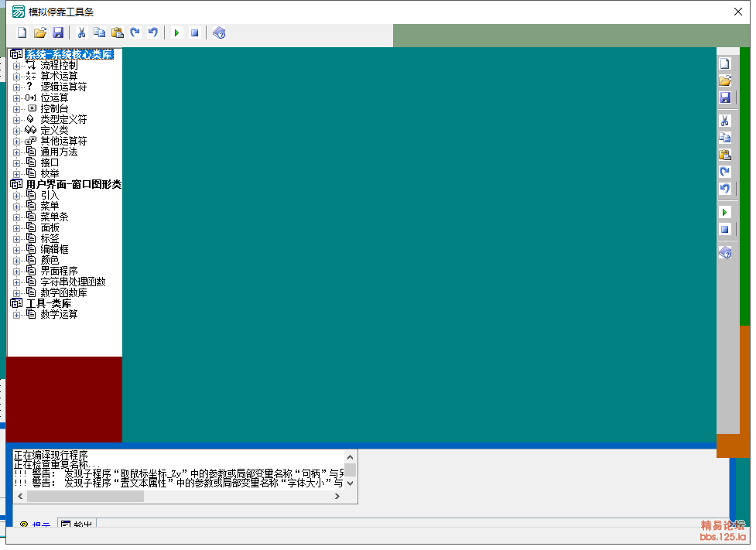The height and width of the screenshot is (550, 756).
Task: Expand the 类型定义符 tree node
Action: tap(16, 120)
